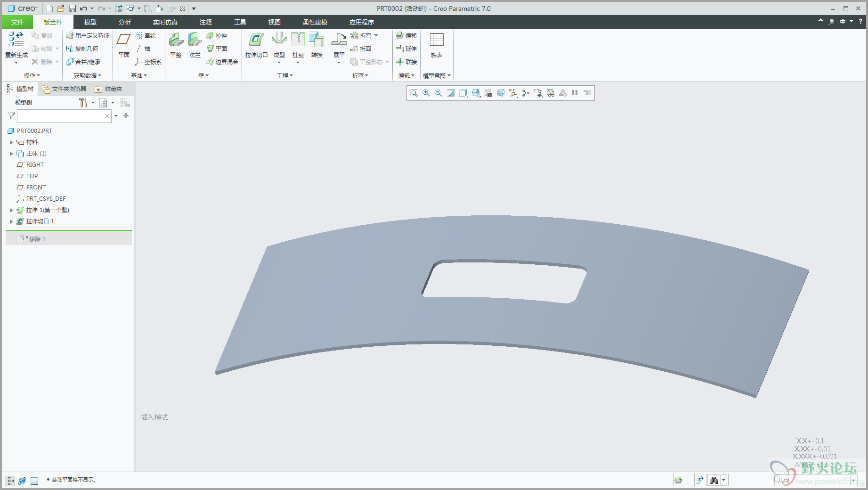Open the Family Table (族表)
This screenshot has width=868, height=490.
pyautogui.click(x=437, y=46)
